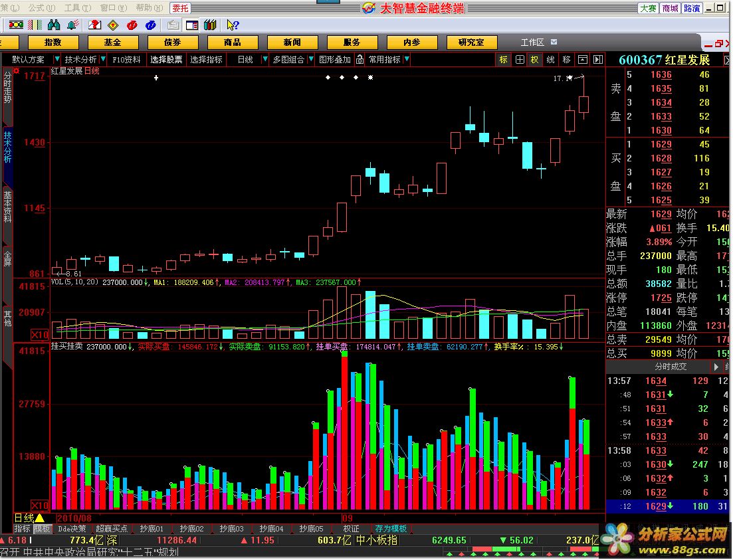This screenshot has height=560, width=733.
Task: Switch to the 抄底03 template tab
Action: point(231,529)
